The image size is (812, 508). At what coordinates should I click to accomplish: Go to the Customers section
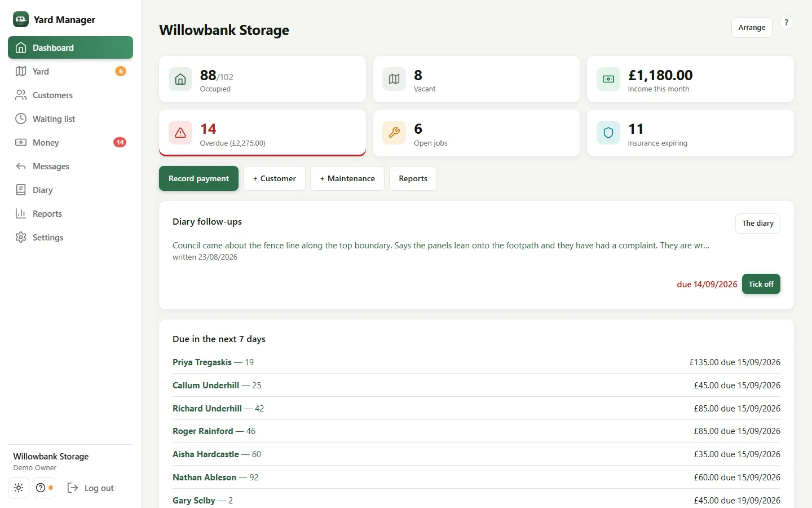[x=70, y=95]
